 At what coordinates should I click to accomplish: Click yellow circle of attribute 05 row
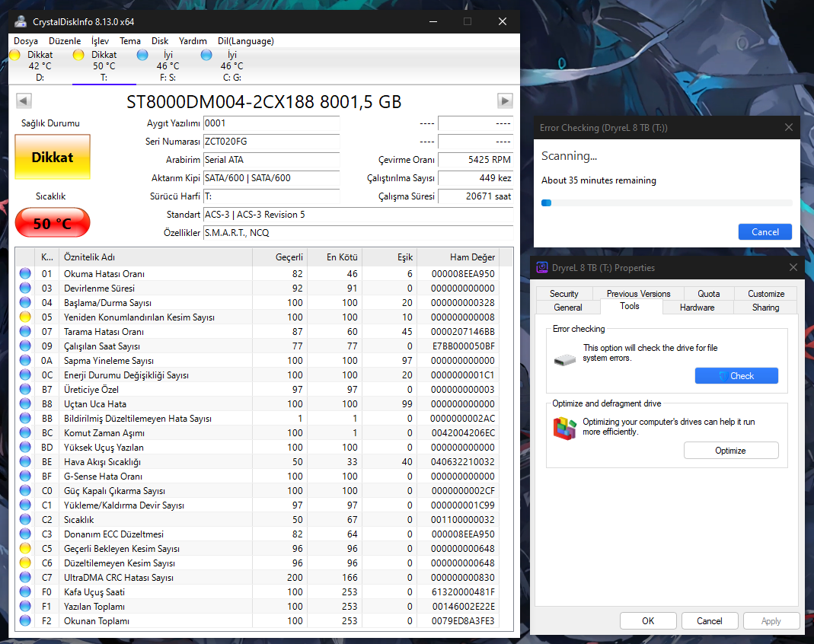point(25,317)
